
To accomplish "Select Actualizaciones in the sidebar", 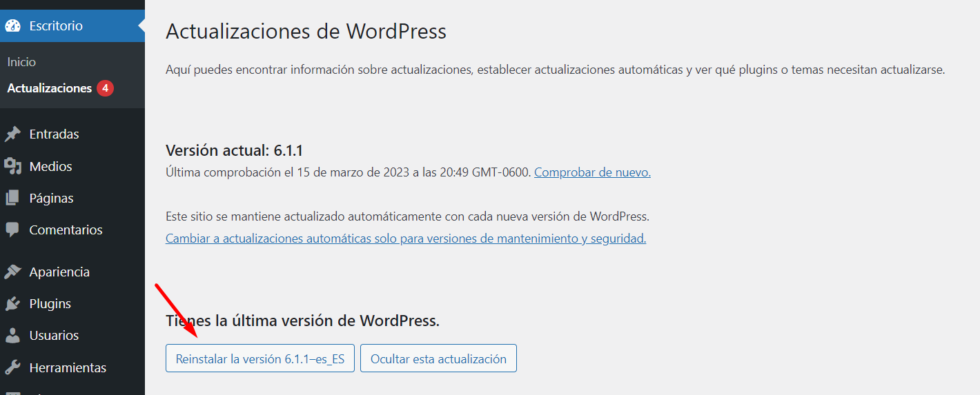I will click(50, 88).
